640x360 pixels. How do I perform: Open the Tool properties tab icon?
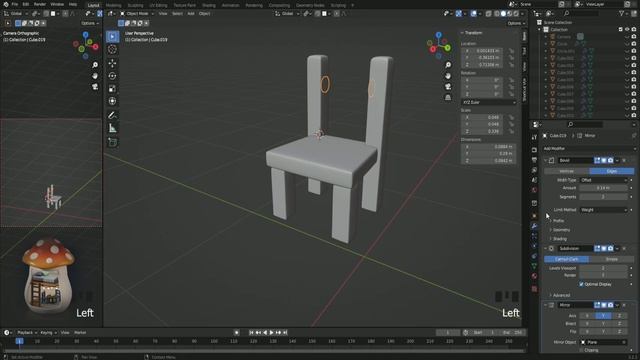[x=534, y=138]
